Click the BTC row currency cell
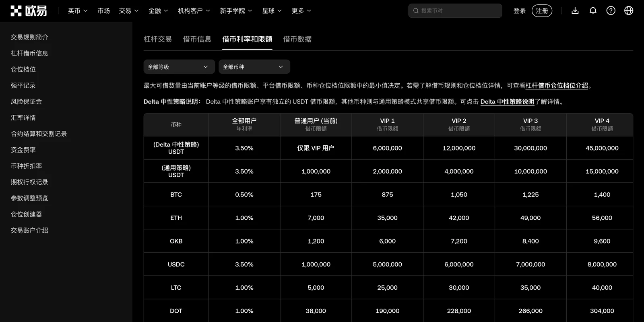 point(176,194)
